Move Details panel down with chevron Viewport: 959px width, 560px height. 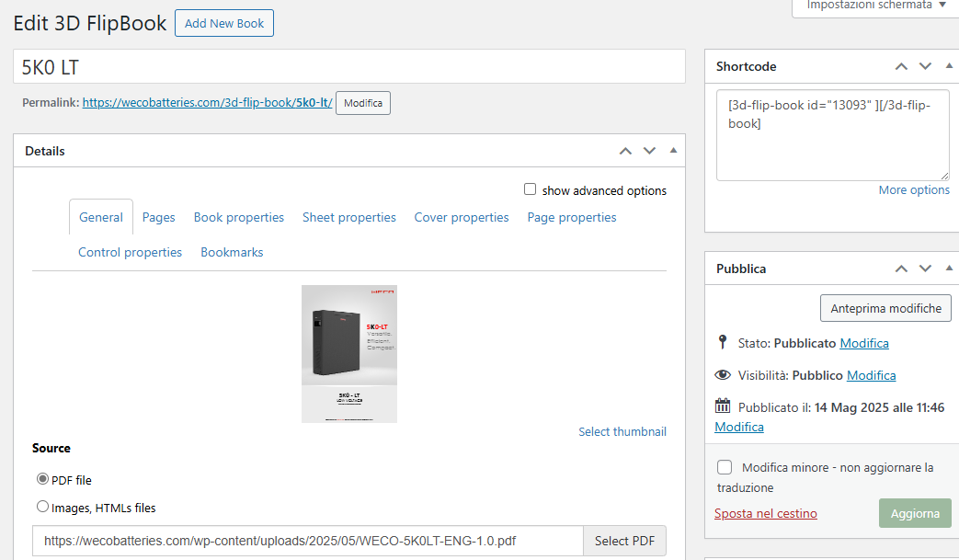(649, 151)
